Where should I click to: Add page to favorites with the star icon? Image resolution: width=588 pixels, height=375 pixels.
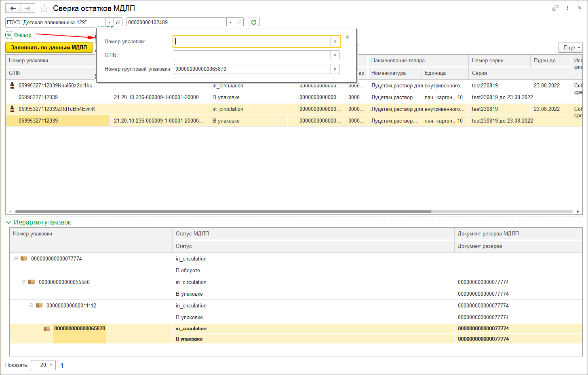(x=44, y=8)
